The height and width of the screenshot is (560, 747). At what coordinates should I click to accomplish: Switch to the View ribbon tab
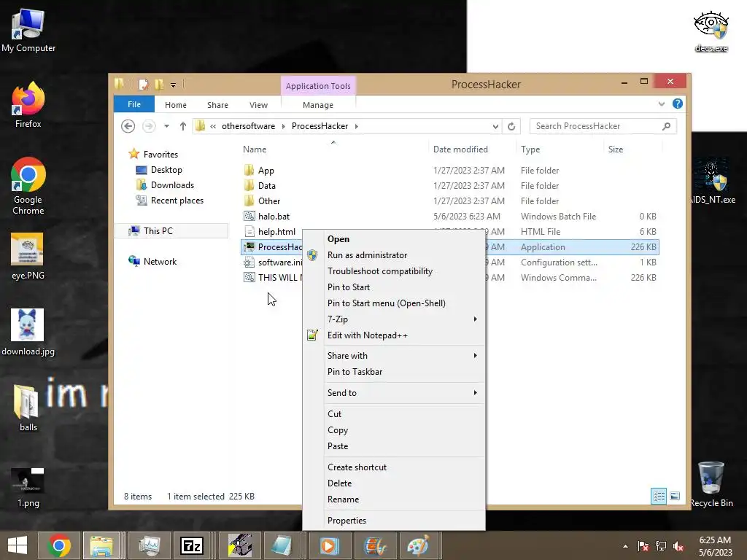coord(259,105)
